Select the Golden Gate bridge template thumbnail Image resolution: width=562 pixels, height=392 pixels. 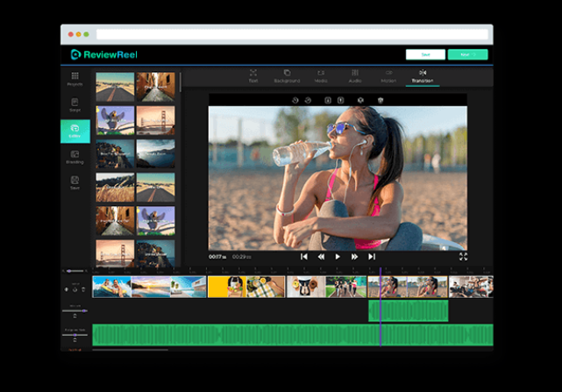pyautogui.click(x=155, y=121)
